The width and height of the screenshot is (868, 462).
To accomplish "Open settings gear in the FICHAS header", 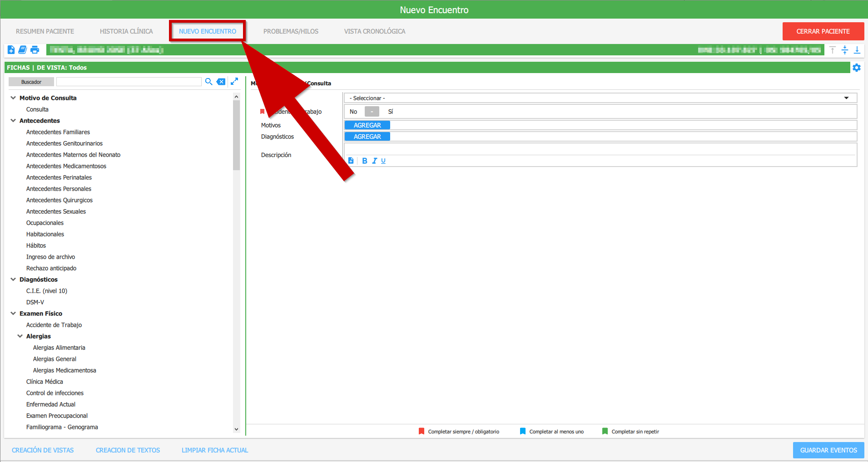I will pyautogui.click(x=856, y=68).
